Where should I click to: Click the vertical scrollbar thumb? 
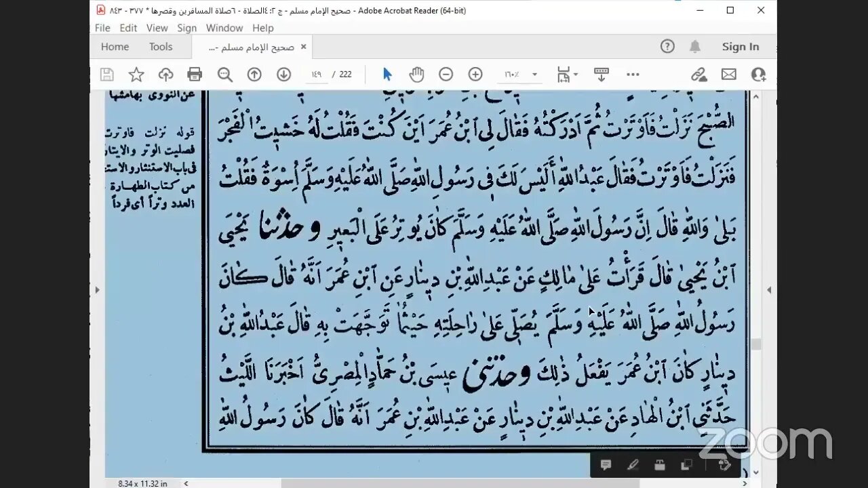tap(756, 344)
